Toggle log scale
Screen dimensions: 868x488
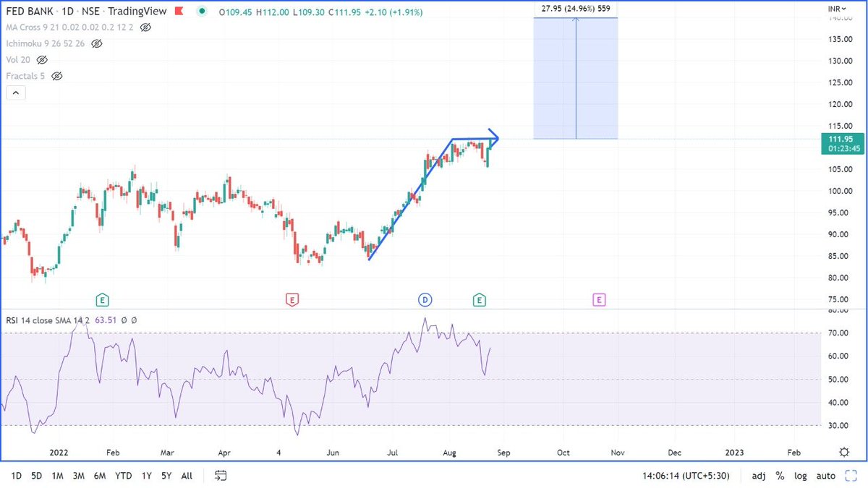click(801, 476)
